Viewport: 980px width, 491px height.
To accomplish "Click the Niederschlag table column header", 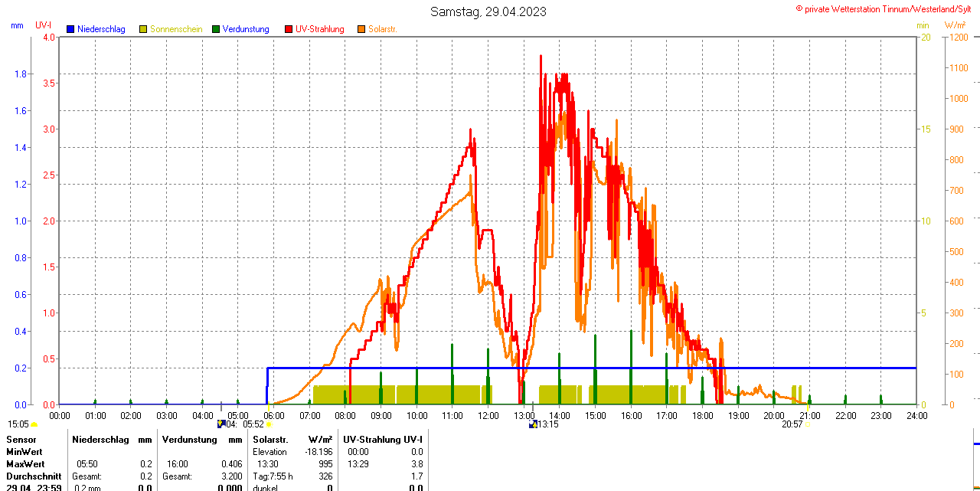I will (101, 440).
